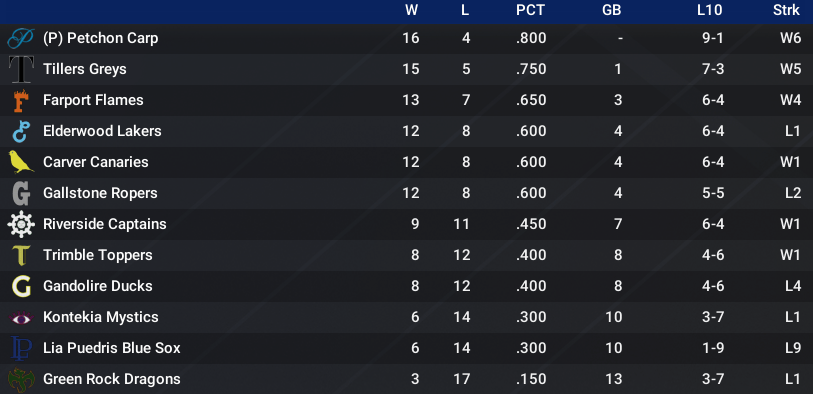Sort standings by W column header
Viewport: 813px width, 394px height.
(x=411, y=10)
